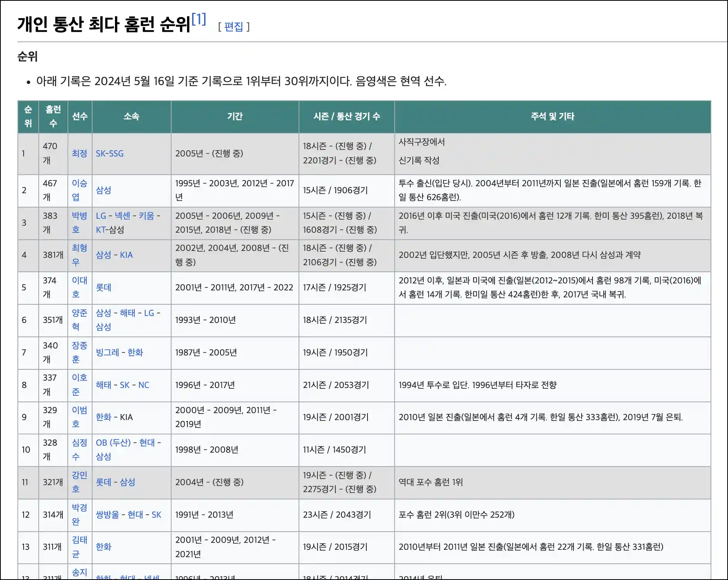Click the 한화 link in 장종훈 row
Viewport: 728px width, 580px height.
(x=135, y=352)
